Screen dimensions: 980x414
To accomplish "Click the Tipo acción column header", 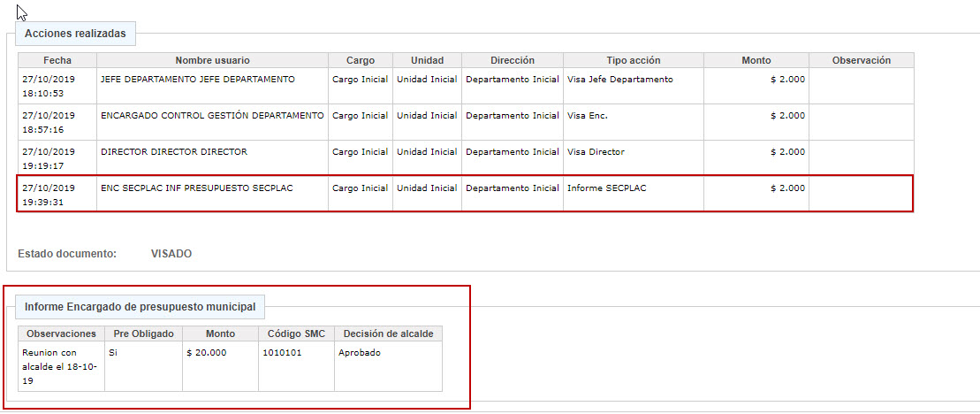I will pos(633,60).
